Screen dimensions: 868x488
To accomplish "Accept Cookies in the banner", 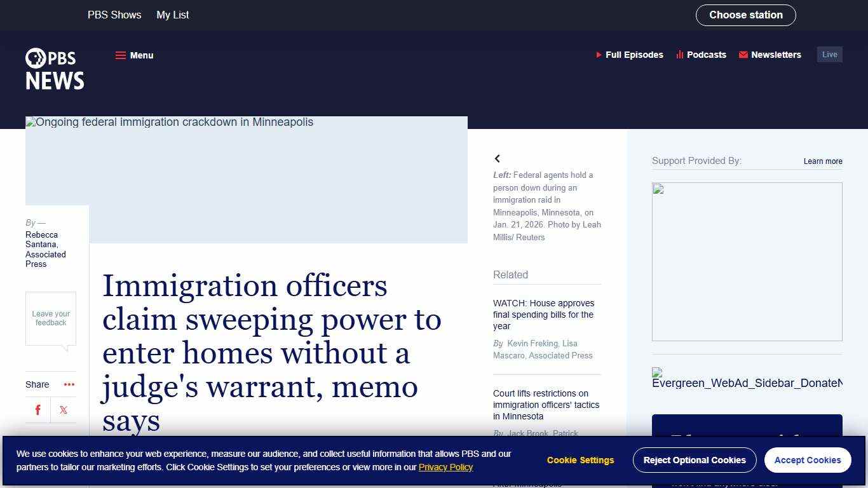I will pyautogui.click(x=808, y=460).
